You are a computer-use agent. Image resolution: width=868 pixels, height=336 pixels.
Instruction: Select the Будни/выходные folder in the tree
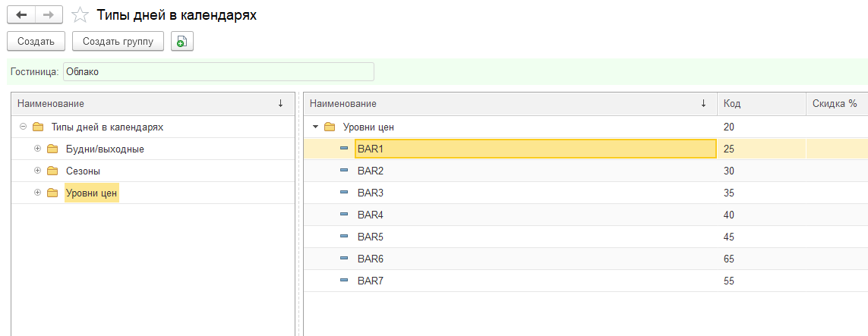coord(105,149)
